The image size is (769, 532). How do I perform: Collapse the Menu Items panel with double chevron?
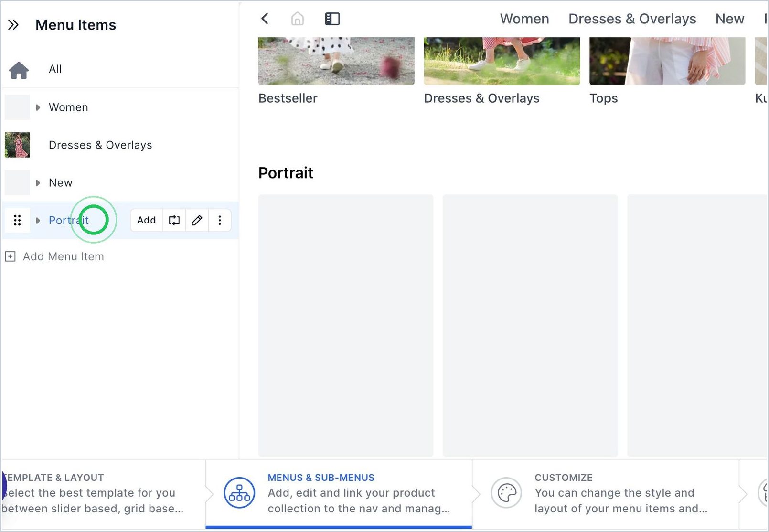coord(13,25)
